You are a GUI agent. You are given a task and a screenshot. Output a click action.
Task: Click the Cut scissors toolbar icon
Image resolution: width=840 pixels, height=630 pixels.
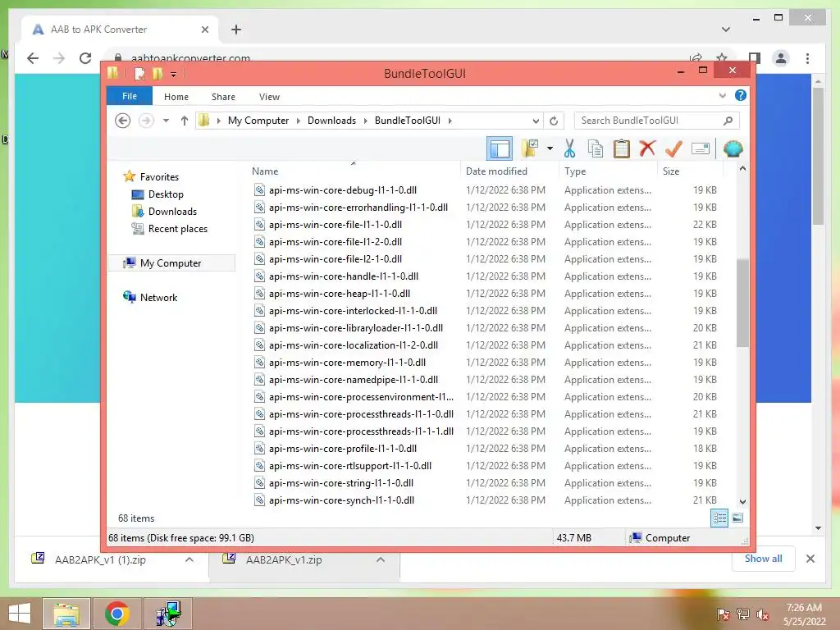569,148
